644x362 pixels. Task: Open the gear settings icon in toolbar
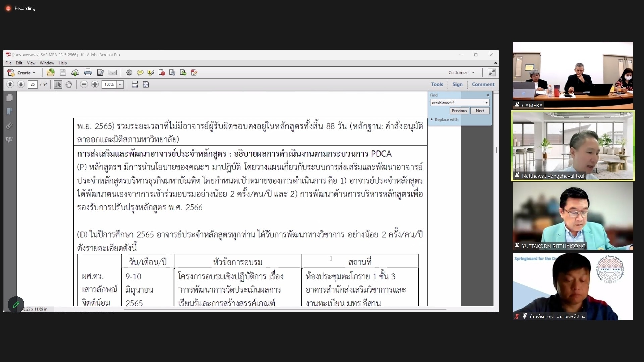[129, 73]
